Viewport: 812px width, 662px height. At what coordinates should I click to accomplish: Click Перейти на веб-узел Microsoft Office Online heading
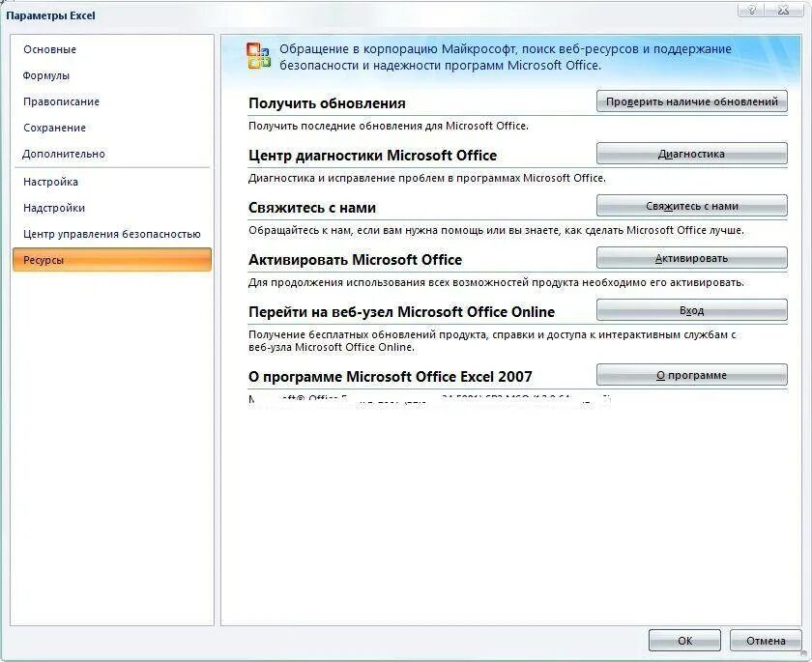coord(401,312)
